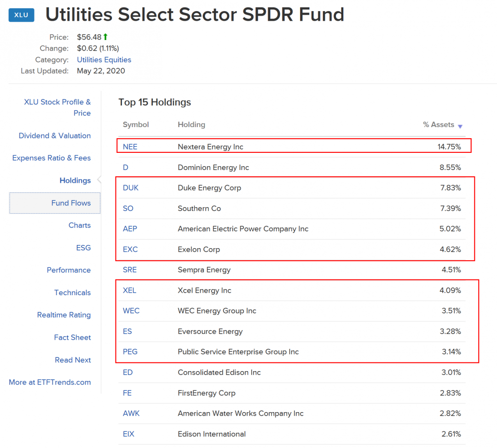Open the Fact Sheet section
Viewport: 497px width, 448px height.
pyautogui.click(x=72, y=337)
